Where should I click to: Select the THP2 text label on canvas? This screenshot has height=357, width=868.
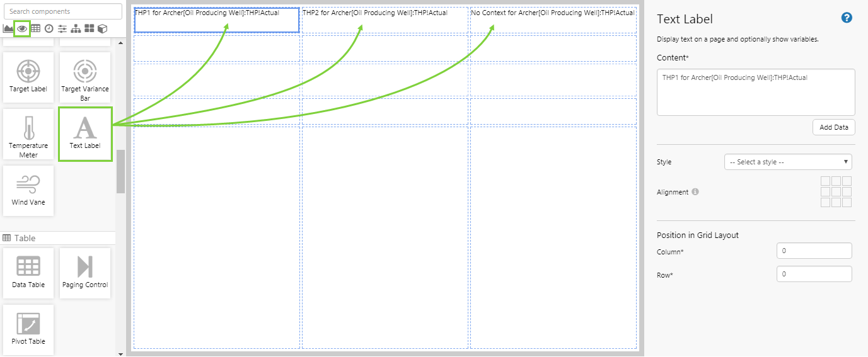(375, 13)
